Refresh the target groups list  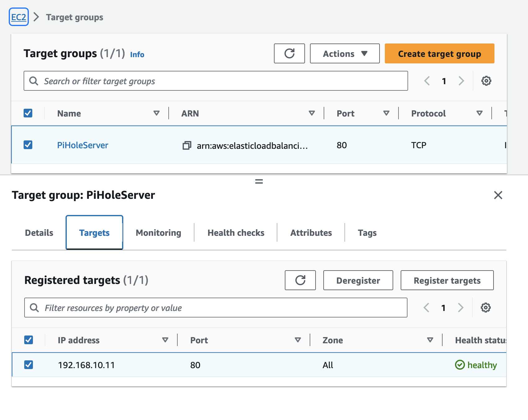point(289,53)
